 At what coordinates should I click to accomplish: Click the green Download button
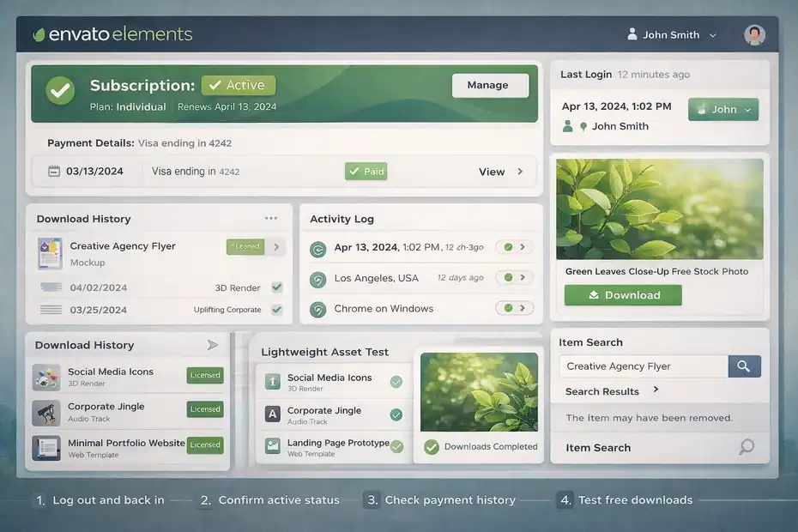tap(623, 295)
